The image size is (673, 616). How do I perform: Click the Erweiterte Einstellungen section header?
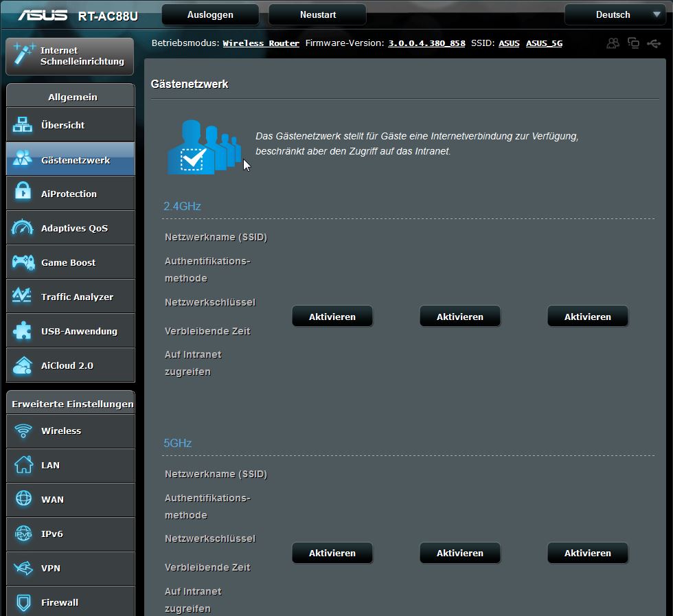point(70,403)
